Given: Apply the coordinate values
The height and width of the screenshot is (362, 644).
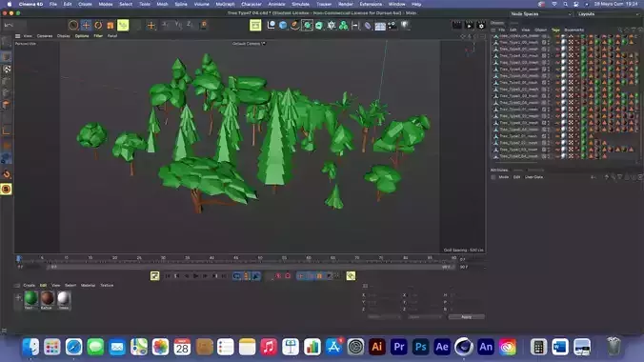Looking at the screenshot, I should point(466,317).
